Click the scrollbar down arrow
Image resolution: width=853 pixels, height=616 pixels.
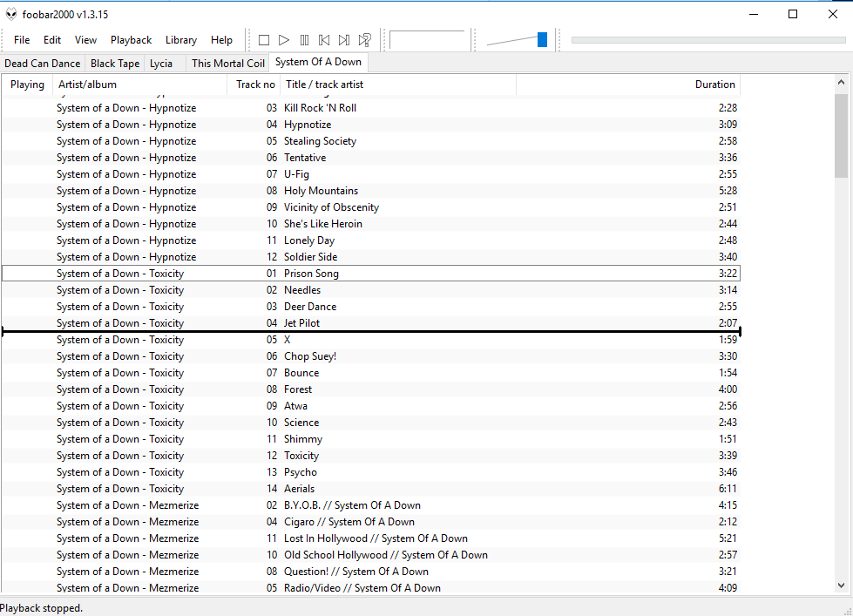[841, 586]
